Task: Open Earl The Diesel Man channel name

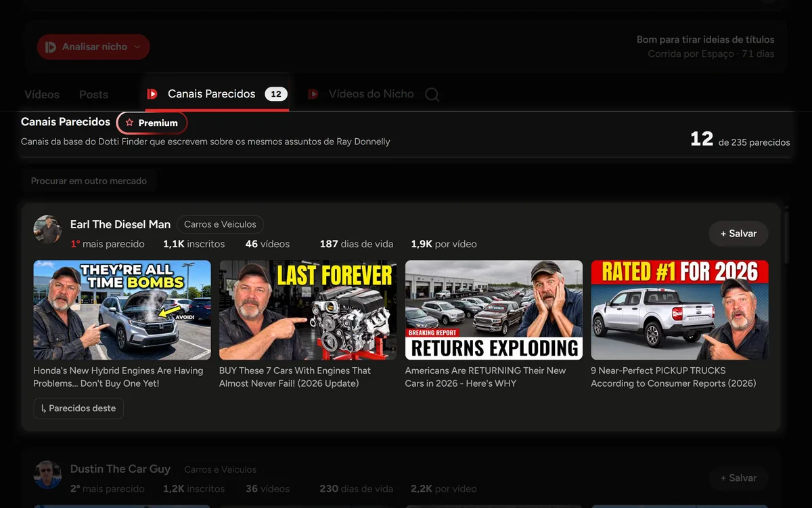Action: pyautogui.click(x=120, y=224)
